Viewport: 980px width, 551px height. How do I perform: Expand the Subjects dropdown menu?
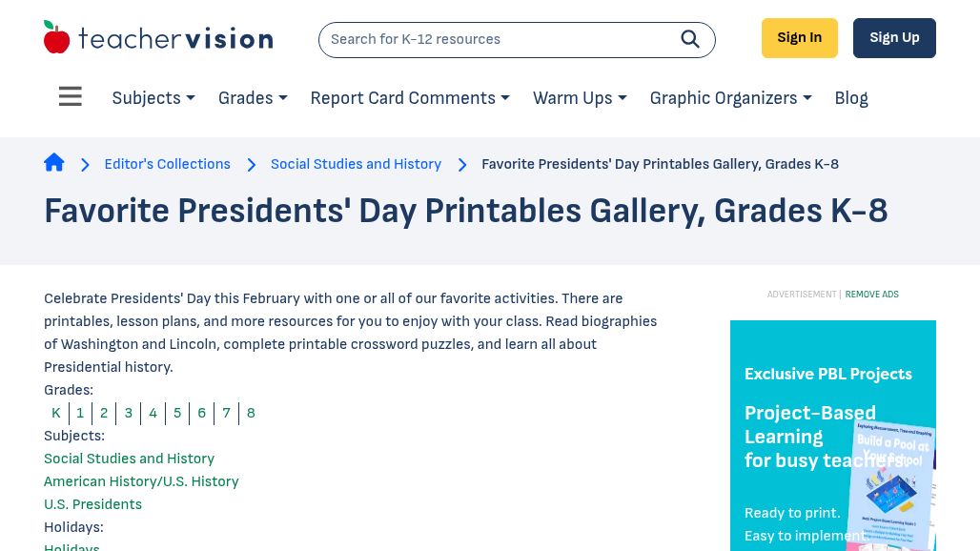tap(153, 98)
